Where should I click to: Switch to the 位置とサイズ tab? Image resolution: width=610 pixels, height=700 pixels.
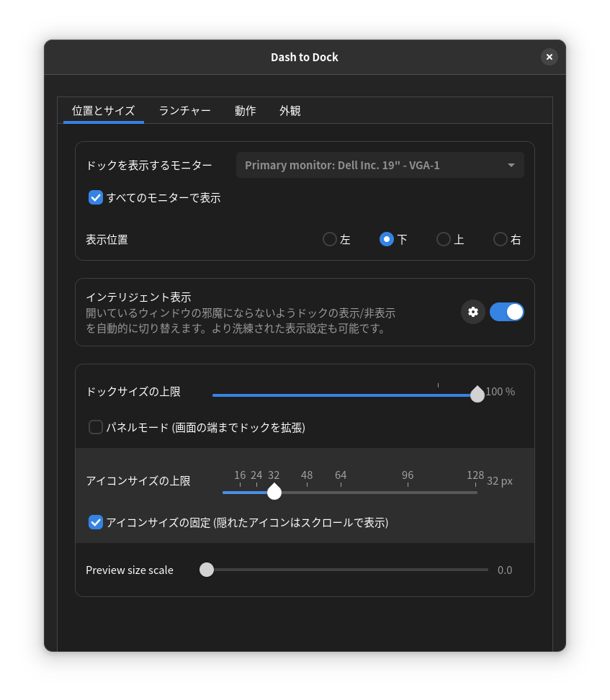(104, 111)
